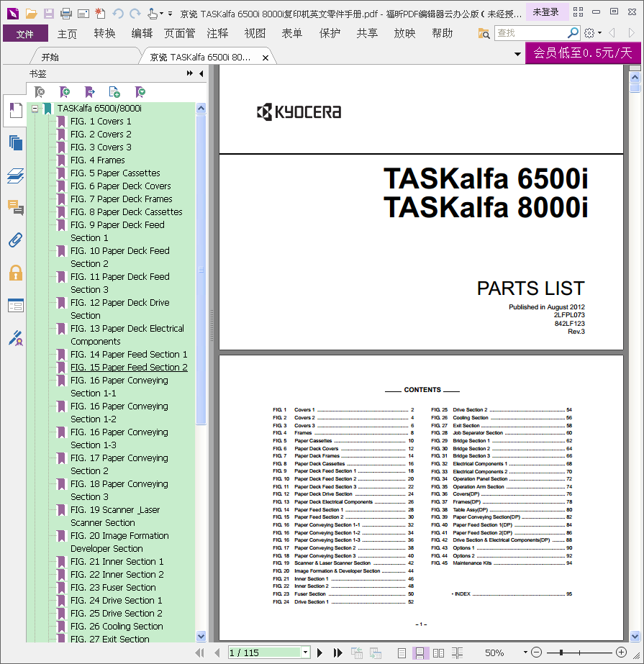Screen dimensions: 644x664
Task: Open the page number dropdown
Action: click(x=306, y=652)
